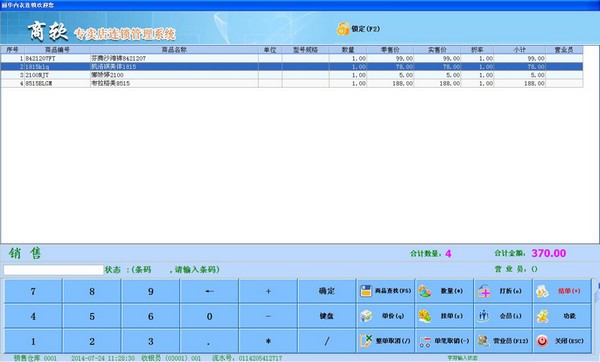600x362 pixels.
Task: Click the 商品名称 column header
Action: (174, 50)
